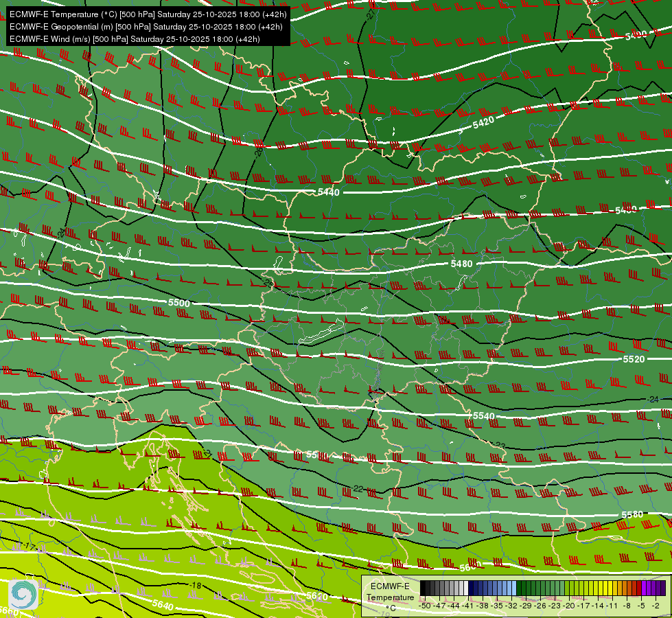672x618 pixels.
Task: Click the 5480 geopotential contour label
Action: coord(461,264)
